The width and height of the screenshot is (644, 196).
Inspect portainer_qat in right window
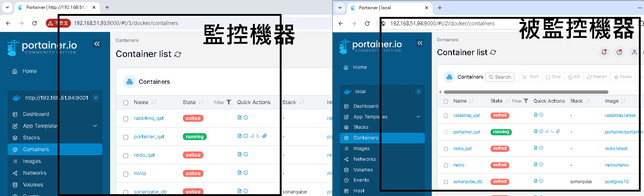point(541,131)
